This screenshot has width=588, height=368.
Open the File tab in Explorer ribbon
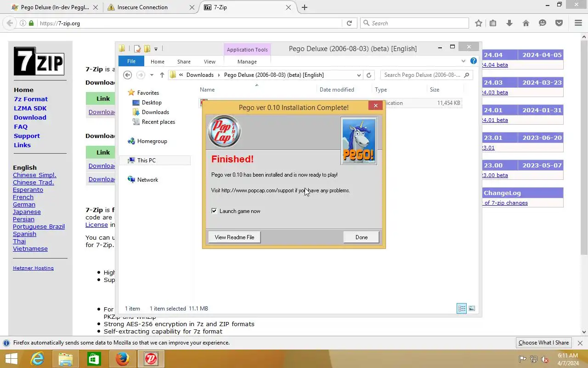131,61
